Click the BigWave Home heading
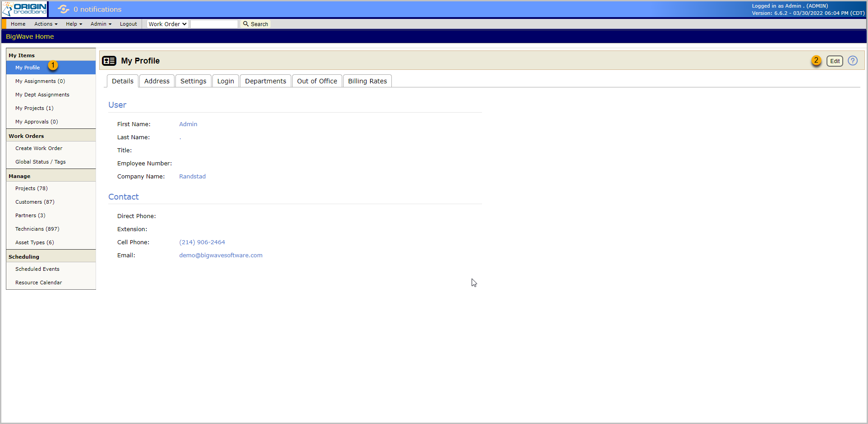 click(30, 36)
